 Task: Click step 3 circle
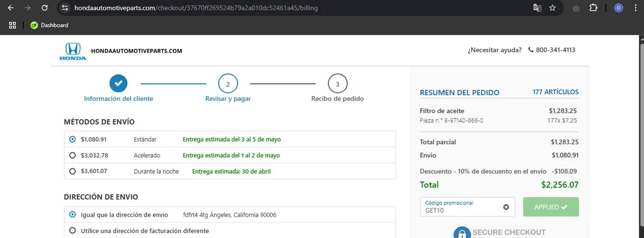337,84
